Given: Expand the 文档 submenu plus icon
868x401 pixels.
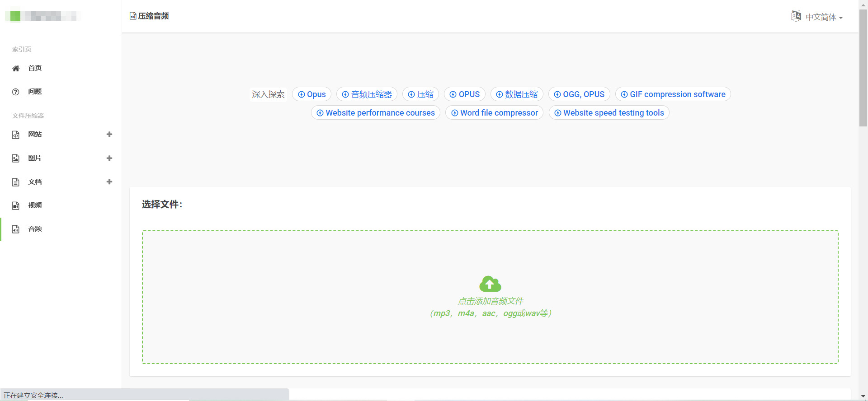Looking at the screenshot, I should pos(109,182).
